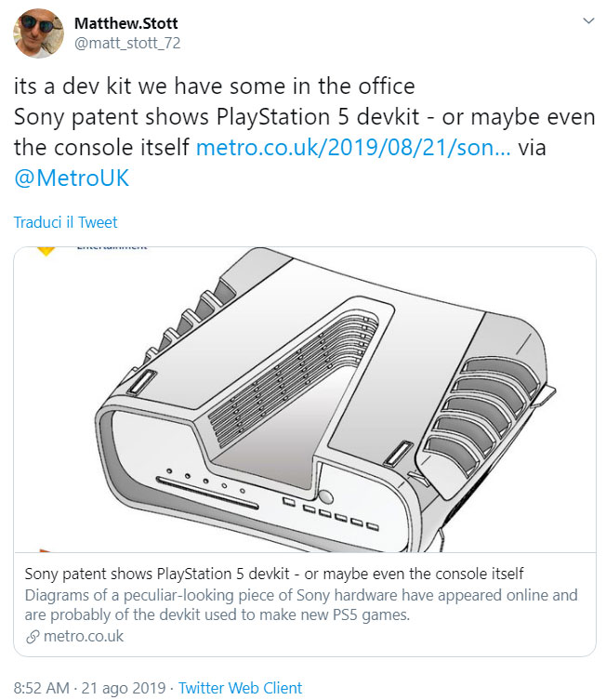Open the card headline about Sony patent
Image resolution: width=606 pixels, height=700 pixels.
274,574
